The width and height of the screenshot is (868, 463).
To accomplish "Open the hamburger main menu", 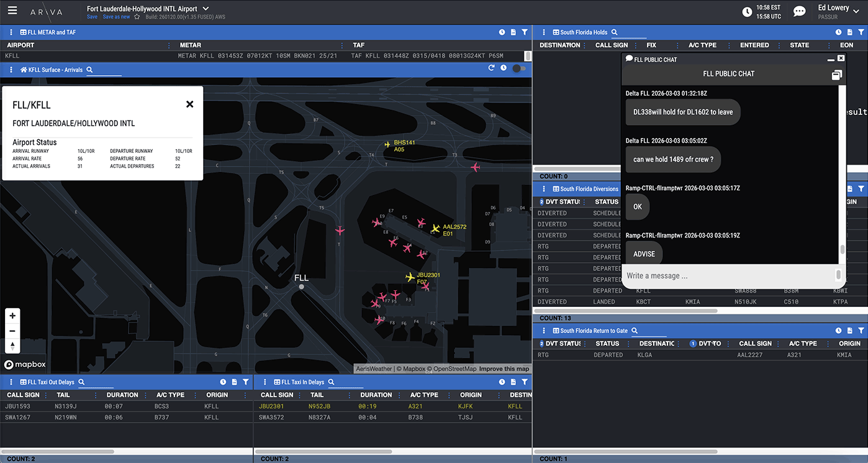I will point(12,11).
